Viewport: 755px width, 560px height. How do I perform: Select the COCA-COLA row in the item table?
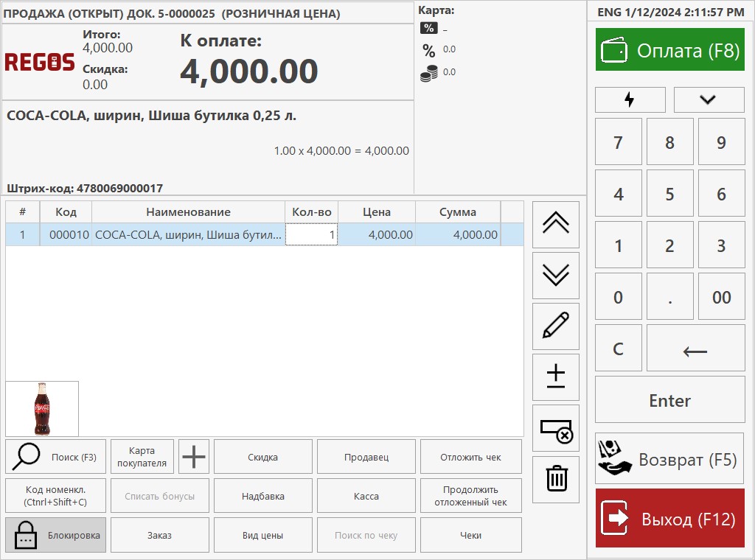point(188,235)
